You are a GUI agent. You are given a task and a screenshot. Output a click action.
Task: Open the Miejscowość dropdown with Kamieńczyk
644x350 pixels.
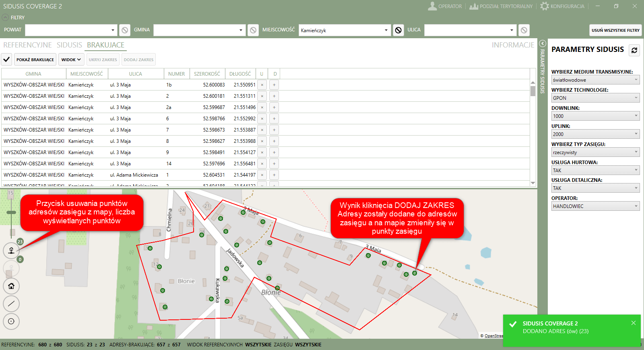(x=345, y=30)
